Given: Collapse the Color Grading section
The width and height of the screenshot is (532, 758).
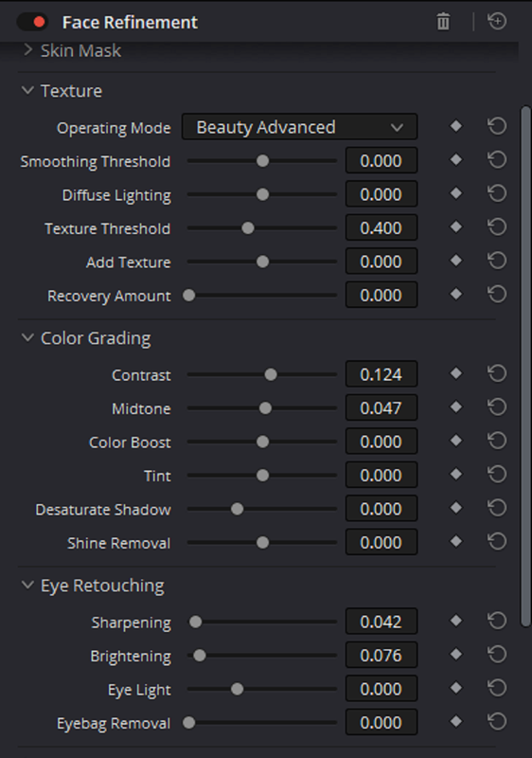Looking at the screenshot, I should (28, 338).
